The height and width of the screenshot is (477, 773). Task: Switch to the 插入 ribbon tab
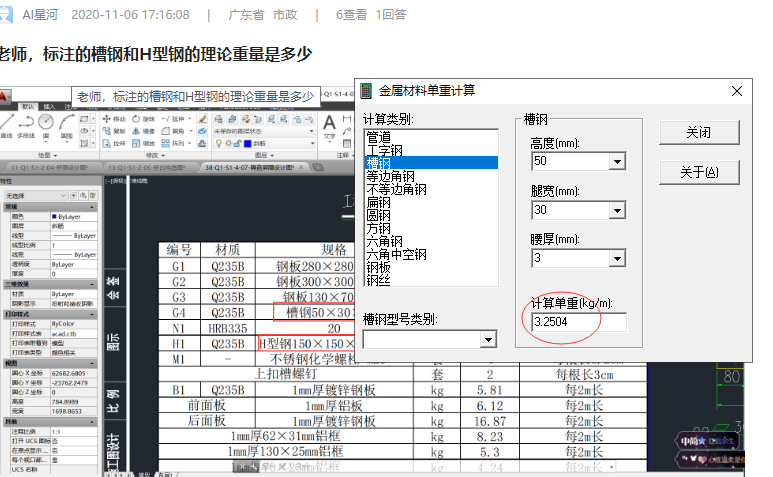coord(49,106)
